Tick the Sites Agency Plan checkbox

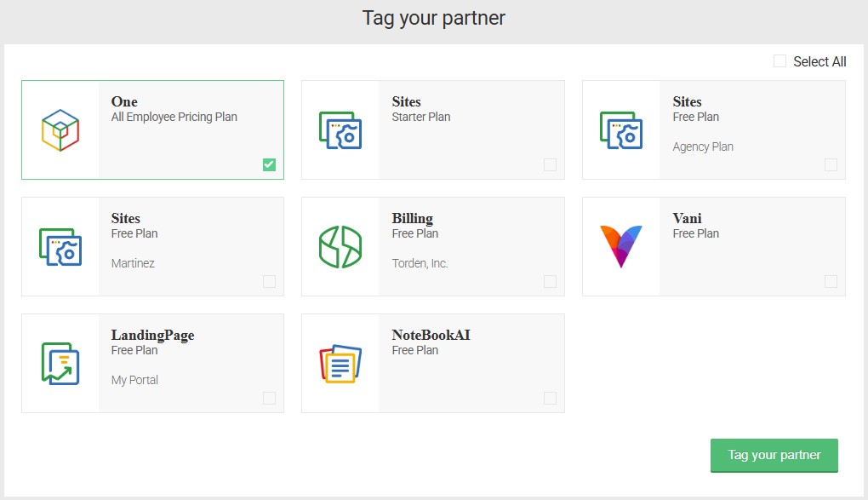[x=831, y=164]
